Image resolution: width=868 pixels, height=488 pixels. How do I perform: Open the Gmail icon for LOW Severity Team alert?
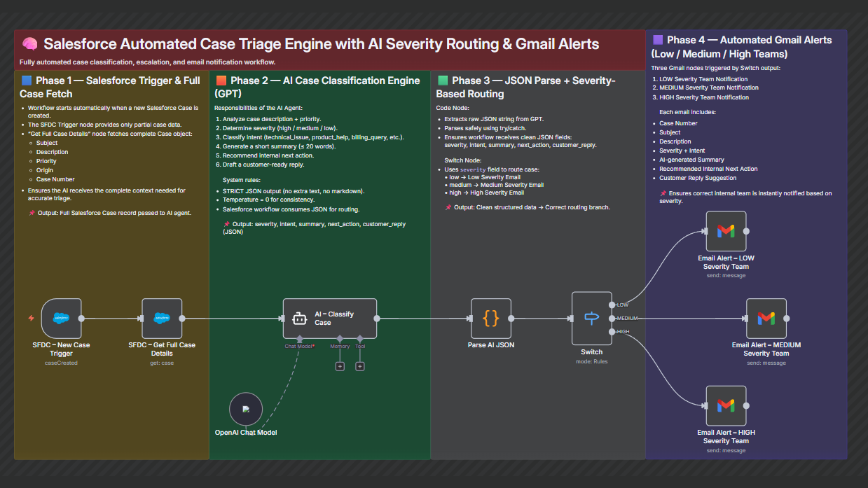click(726, 231)
